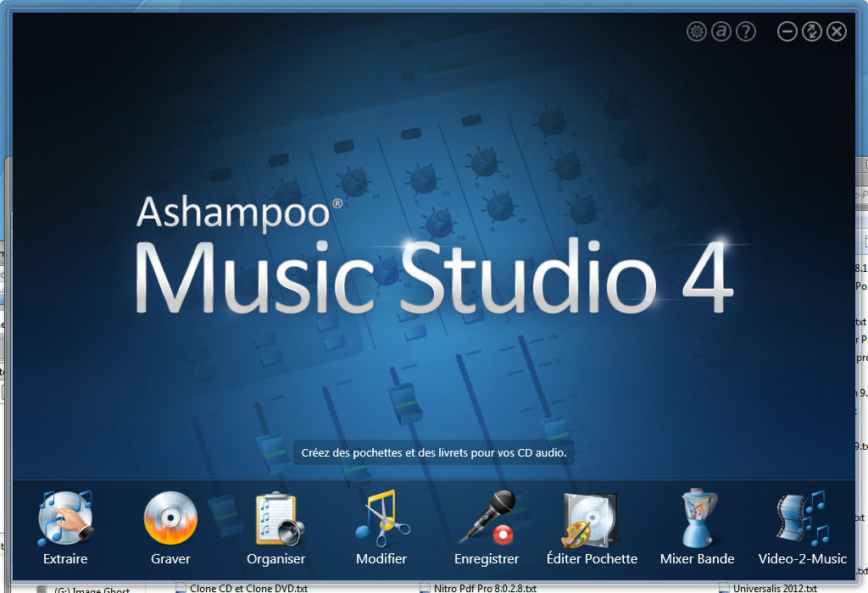Launch the Mixer Bande blender icon
The width and height of the screenshot is (868, 593).
click(x=698, y=518)
